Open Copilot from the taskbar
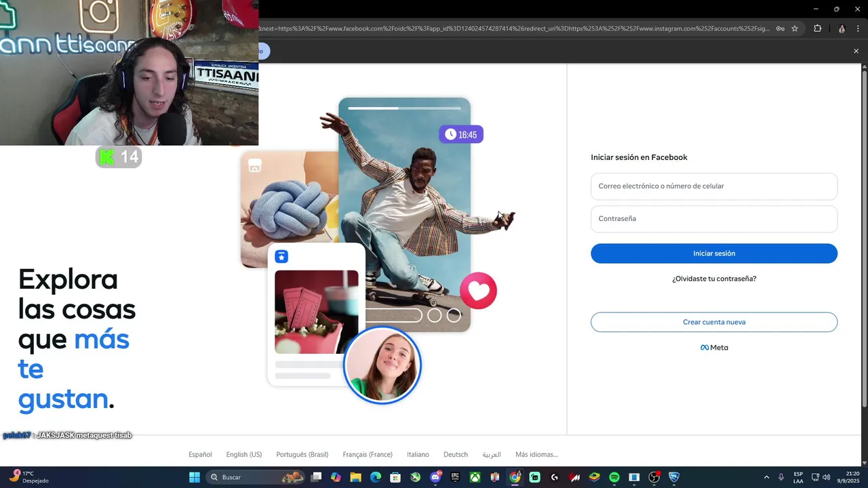 coord(336,477)
